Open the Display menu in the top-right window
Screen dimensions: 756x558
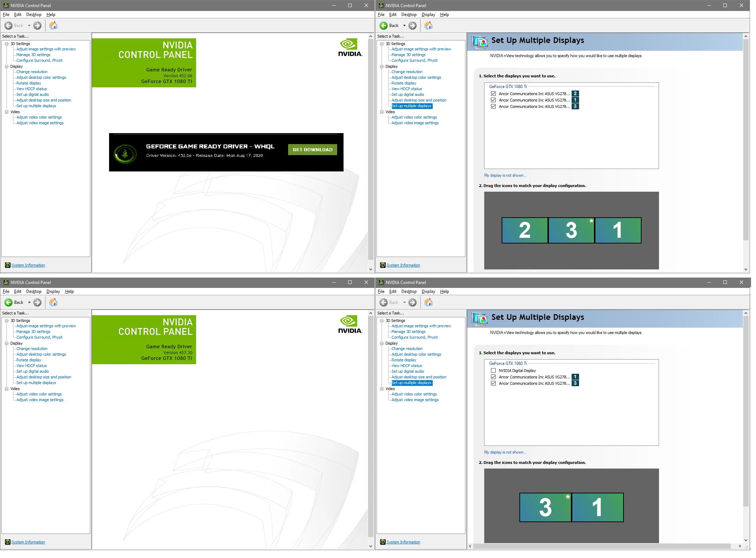click(428, 15)
